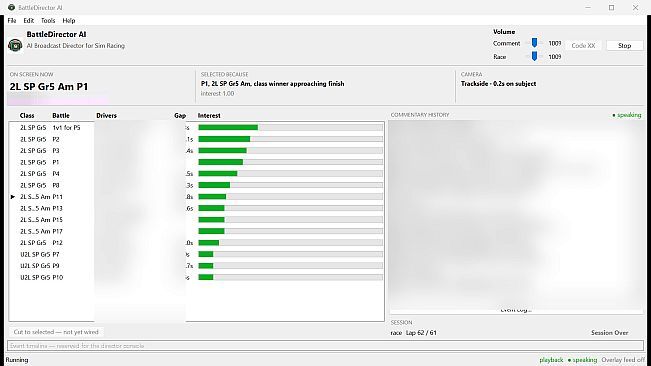The width and height of the screenshot is (651, 366).
Task: Click the Race volume value 100%
Action: 555,56
